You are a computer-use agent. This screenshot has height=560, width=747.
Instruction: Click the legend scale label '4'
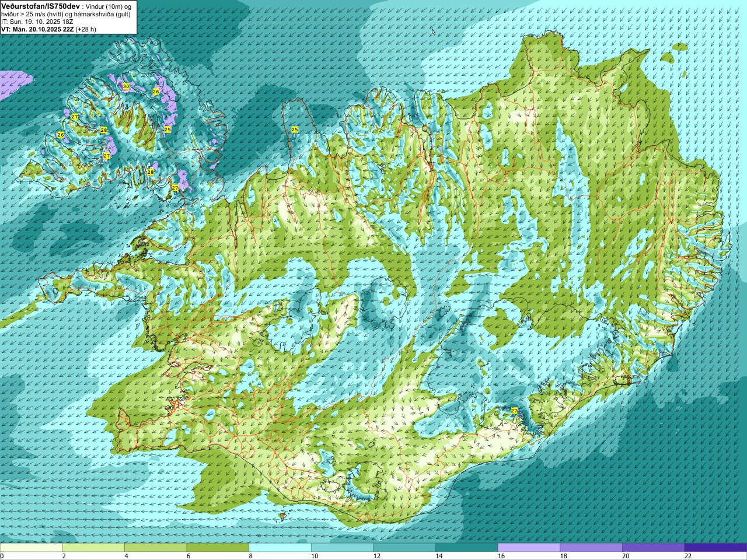pyautogui.click(x=126, y=556)
